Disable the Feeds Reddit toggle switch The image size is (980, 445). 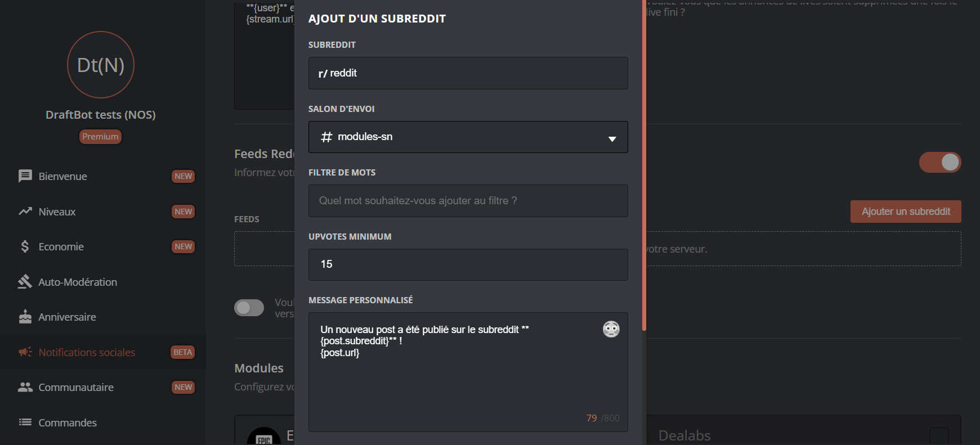click(x=939, y=163)
